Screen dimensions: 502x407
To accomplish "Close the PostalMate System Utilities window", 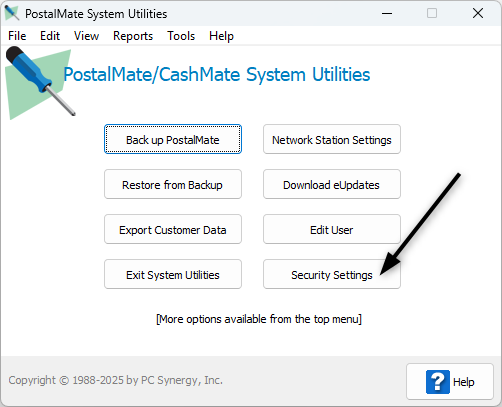I will (478, 13).
